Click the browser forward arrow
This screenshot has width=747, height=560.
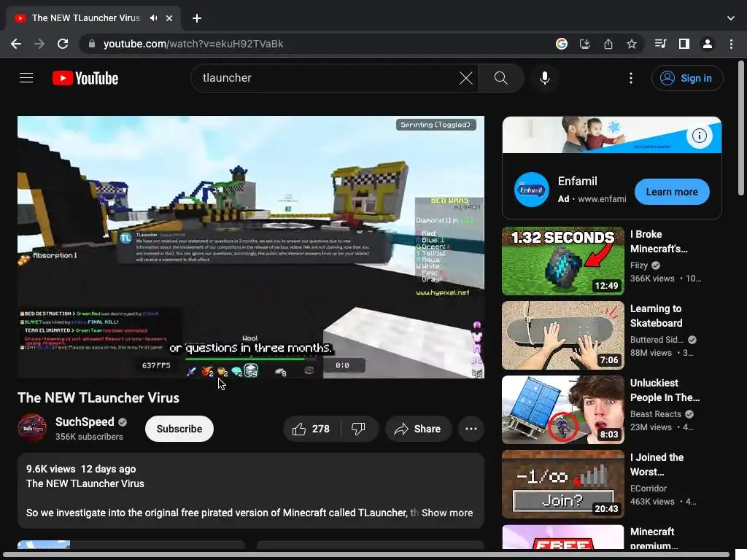[39, 44]
